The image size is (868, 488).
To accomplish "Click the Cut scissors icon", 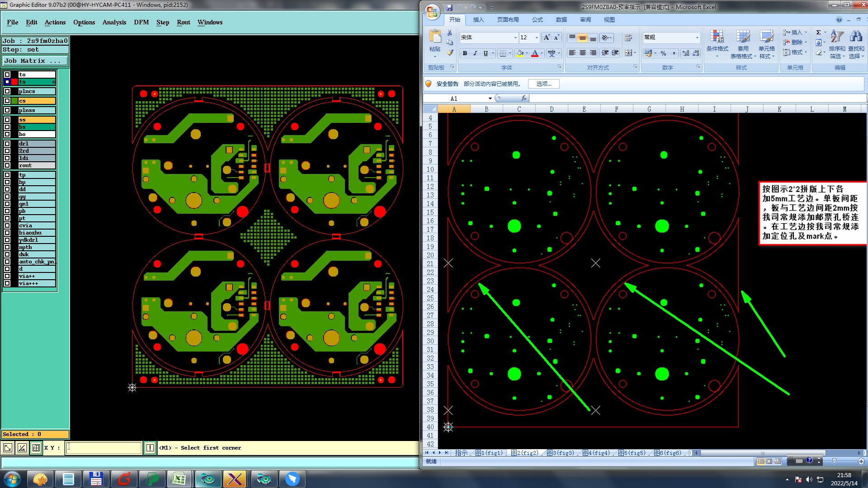I will click(450, 33).
